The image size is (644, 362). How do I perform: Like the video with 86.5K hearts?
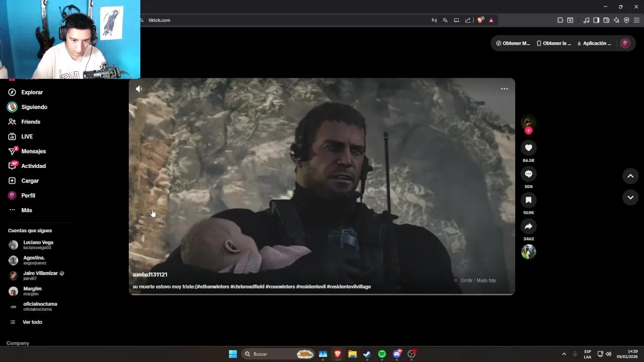click(x=528, y=148)
